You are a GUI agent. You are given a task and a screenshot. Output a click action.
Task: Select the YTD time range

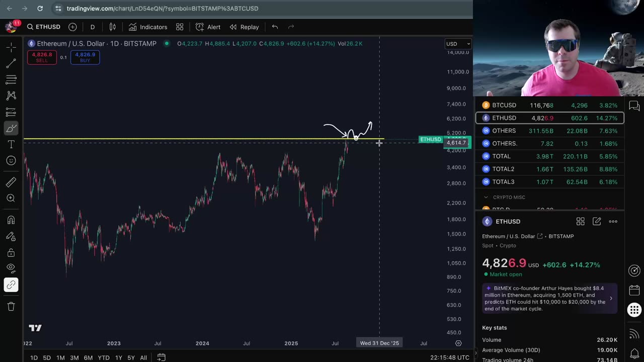coord(104,357)
